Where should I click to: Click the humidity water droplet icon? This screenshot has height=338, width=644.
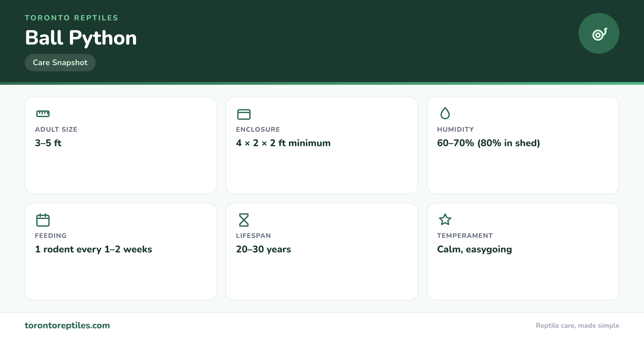[445, 113]
